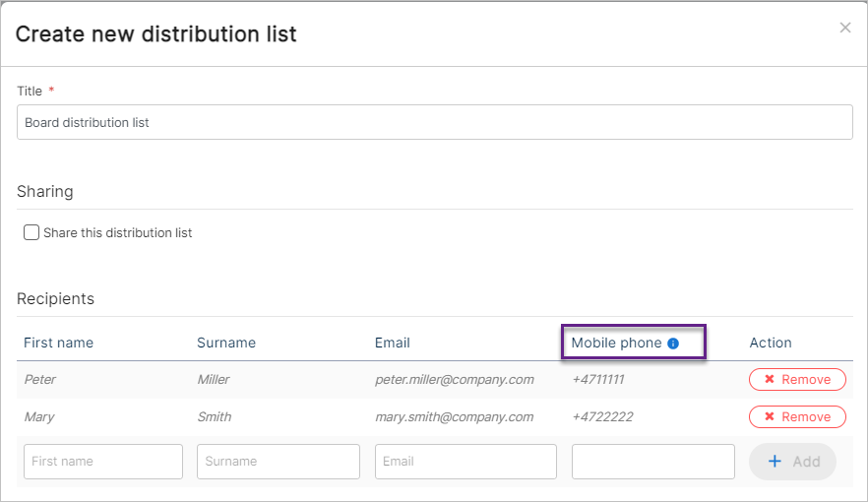Click the +4722222 phone number cell

point(603,416)
